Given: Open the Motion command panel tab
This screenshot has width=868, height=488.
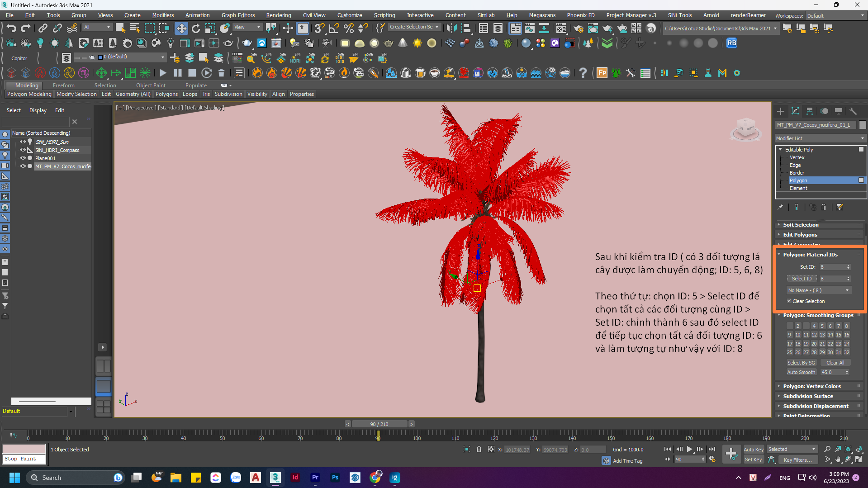Looking at the screenshot, I should (824, 111).
